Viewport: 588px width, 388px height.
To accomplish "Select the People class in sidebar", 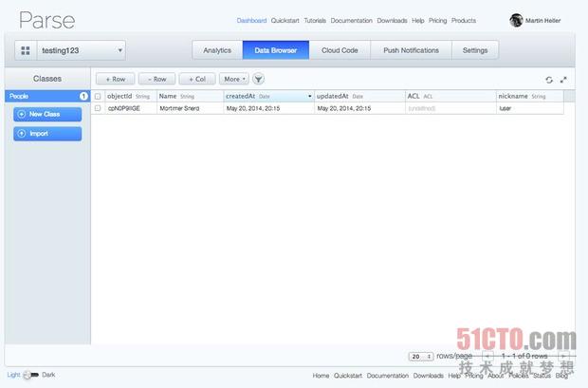I will [47, 97].
